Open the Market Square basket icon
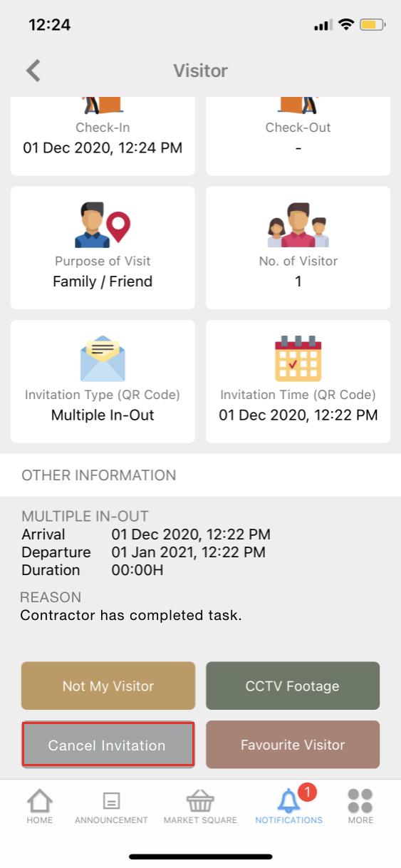The height and width of the screenshot is (868, 401). click(200, 801)
